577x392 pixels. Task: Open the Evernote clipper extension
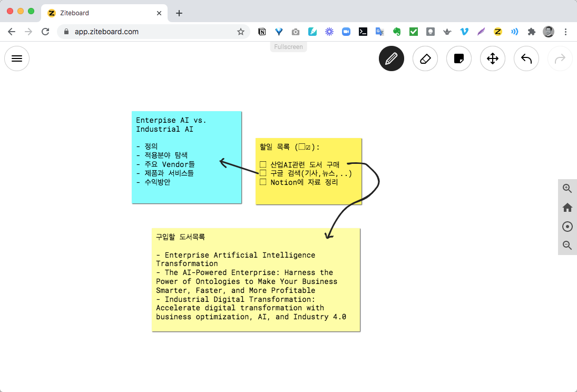click(x=397, y=32)
